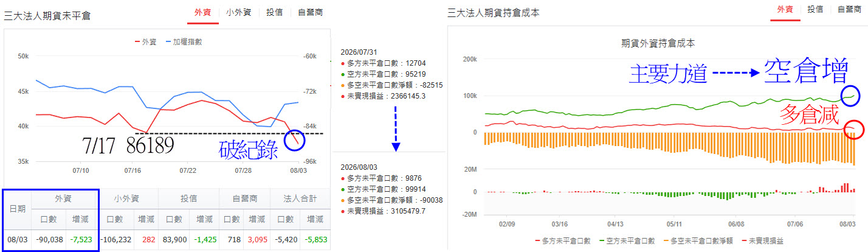Click the 03/16 x-axis label
This screenshot has width=868, height=252.
point(559,223)
